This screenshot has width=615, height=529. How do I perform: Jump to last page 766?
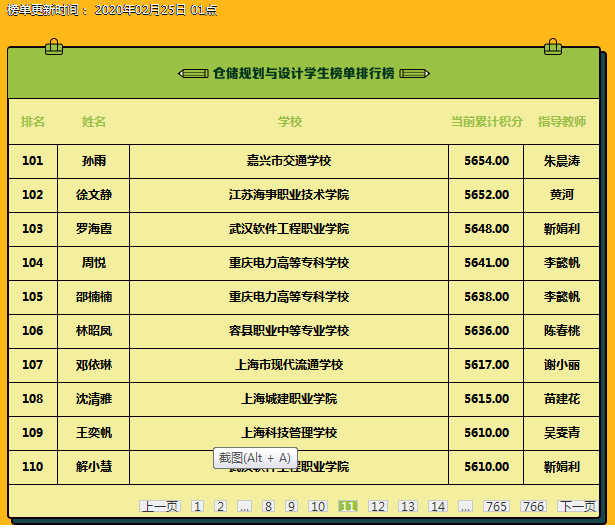click(x=534, y=507)
